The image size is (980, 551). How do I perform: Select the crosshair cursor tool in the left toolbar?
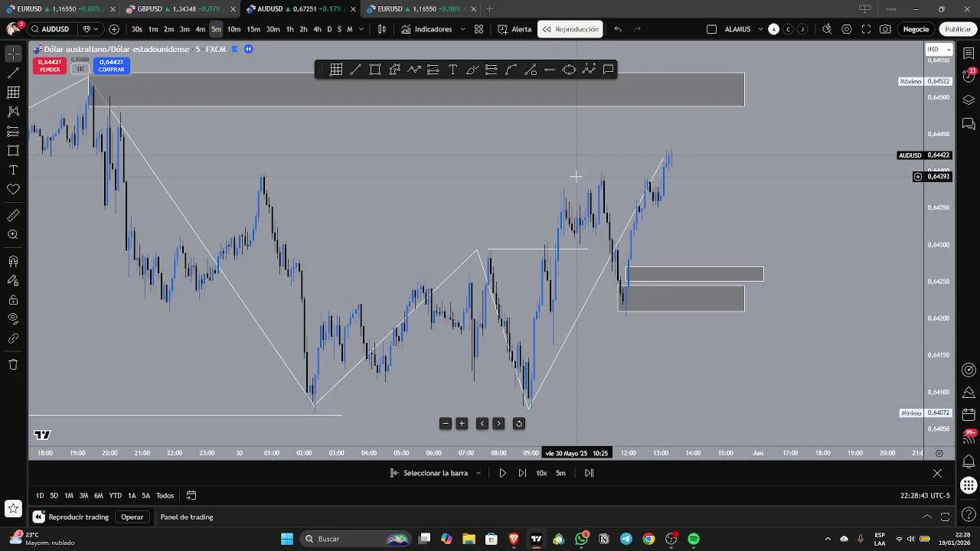point(13,54)
